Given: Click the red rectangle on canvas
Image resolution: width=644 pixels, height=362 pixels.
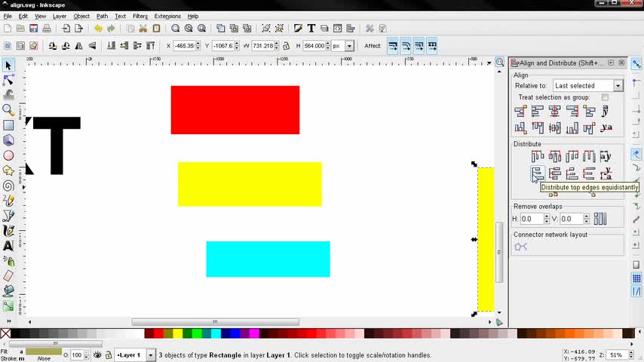Looking at the screenshot, I should point(235,109).
